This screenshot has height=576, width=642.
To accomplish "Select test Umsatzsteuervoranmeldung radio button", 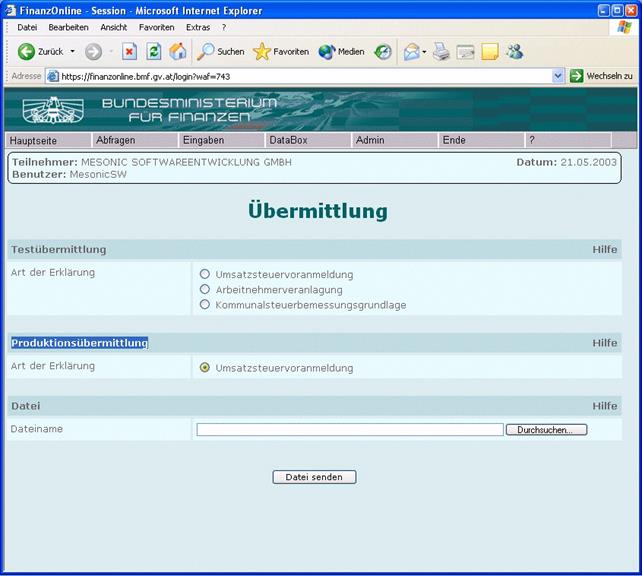I will [205, 274].
